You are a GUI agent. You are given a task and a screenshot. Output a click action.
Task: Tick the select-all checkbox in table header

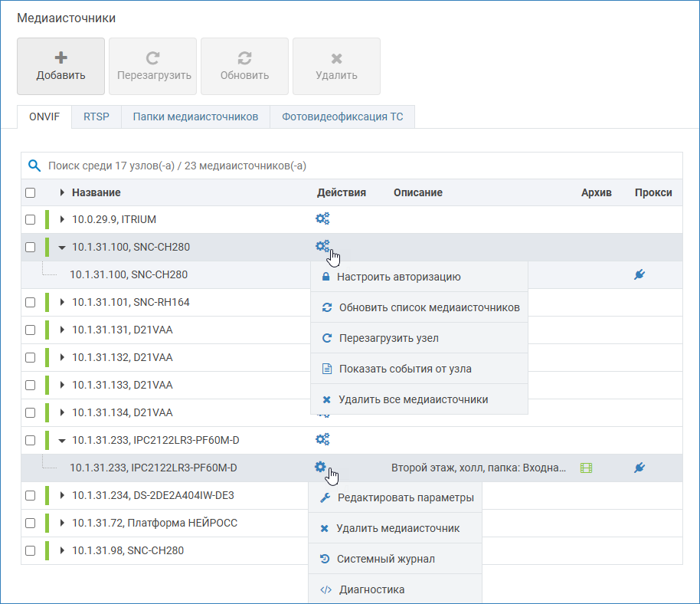click(x=30, y=193)
